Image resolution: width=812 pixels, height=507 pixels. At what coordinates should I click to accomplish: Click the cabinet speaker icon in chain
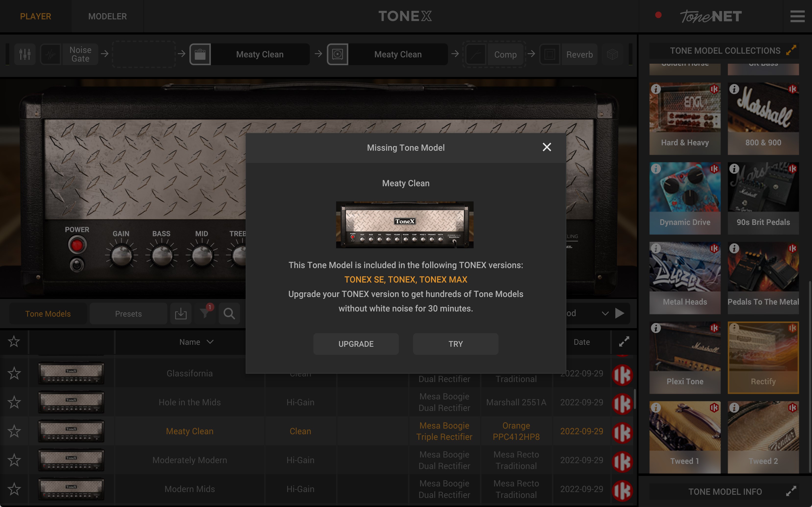click(x=338, y=54)
